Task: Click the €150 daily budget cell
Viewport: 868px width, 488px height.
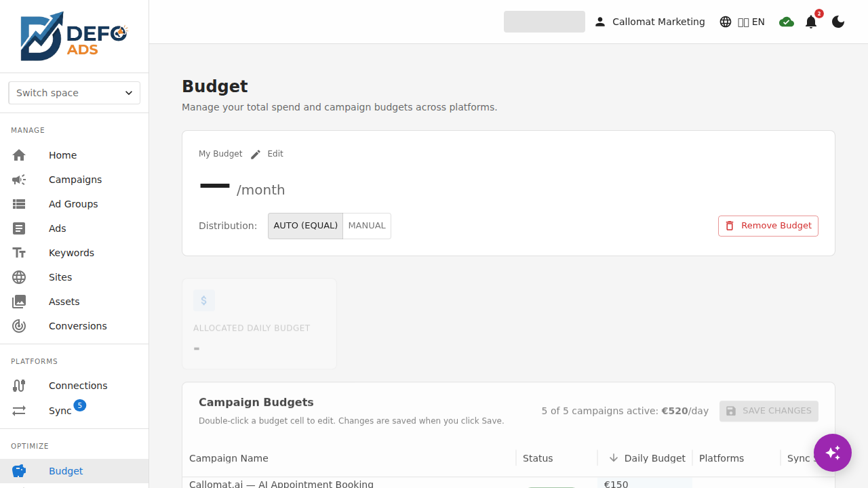Action: [644, 483]
